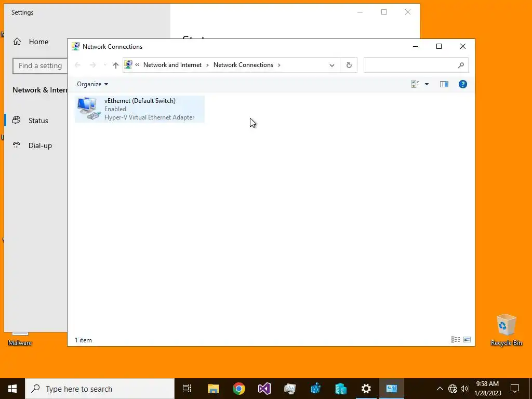532x399 pixels.
Task: Open the Organize menu
Action: [92, 84]
